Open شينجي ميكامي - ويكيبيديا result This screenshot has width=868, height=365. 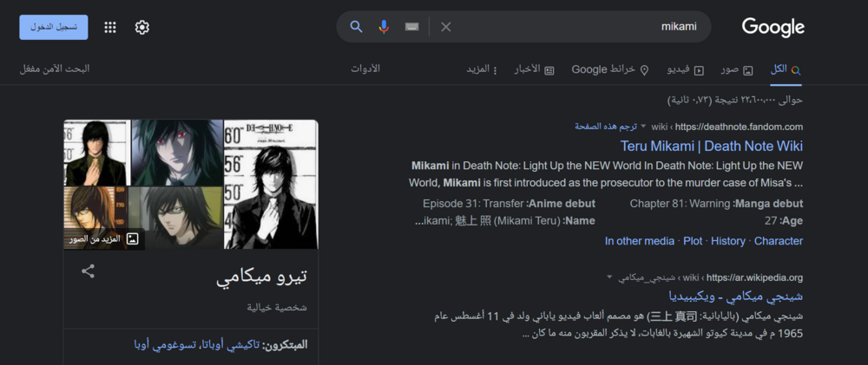click(736, 296)
